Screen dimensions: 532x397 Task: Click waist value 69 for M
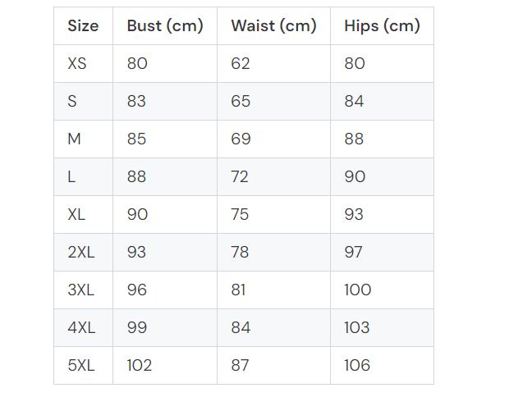tap(241, 139)
